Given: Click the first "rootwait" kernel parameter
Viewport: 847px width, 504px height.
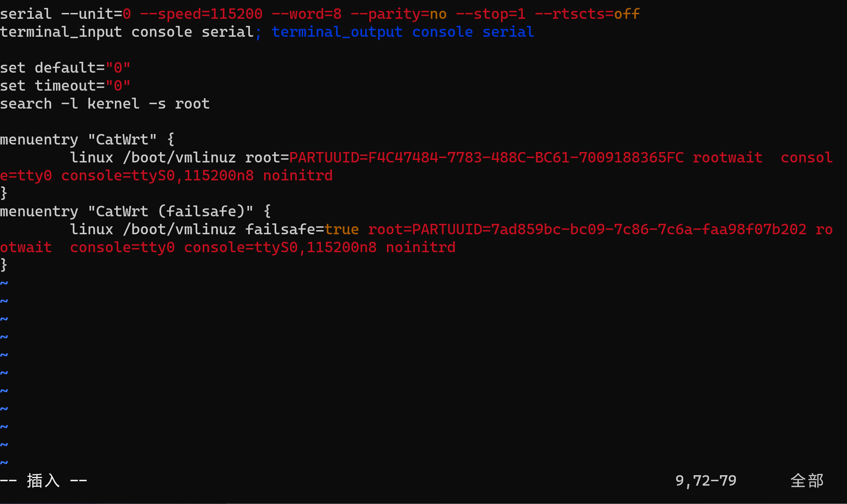Looking at the screenshot, I should [727, 158].
